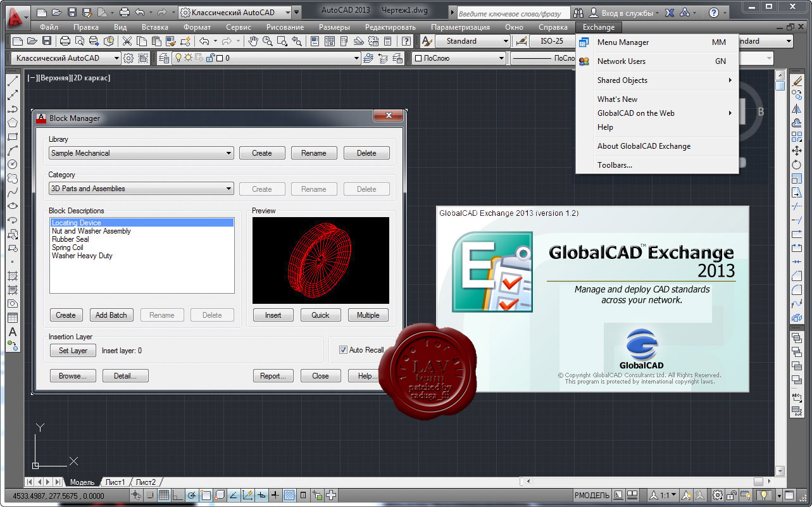Select the Multiline Text tool

point(12,332)
